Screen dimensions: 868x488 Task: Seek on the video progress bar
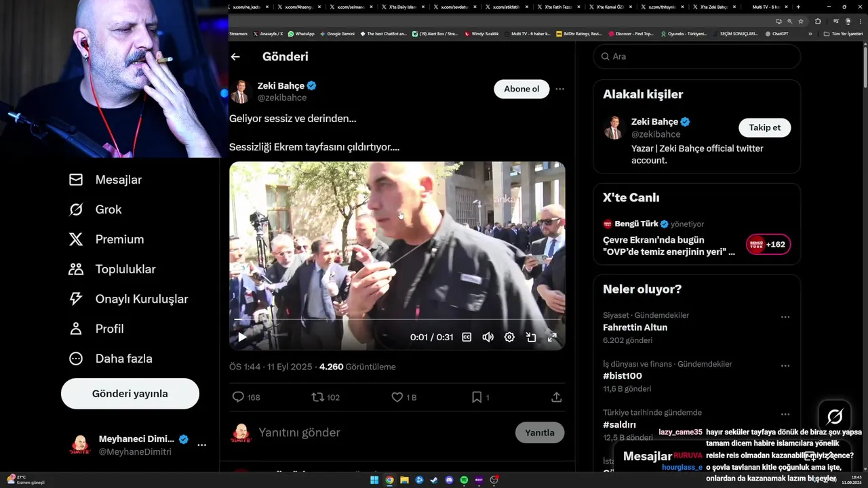(397, 319)
